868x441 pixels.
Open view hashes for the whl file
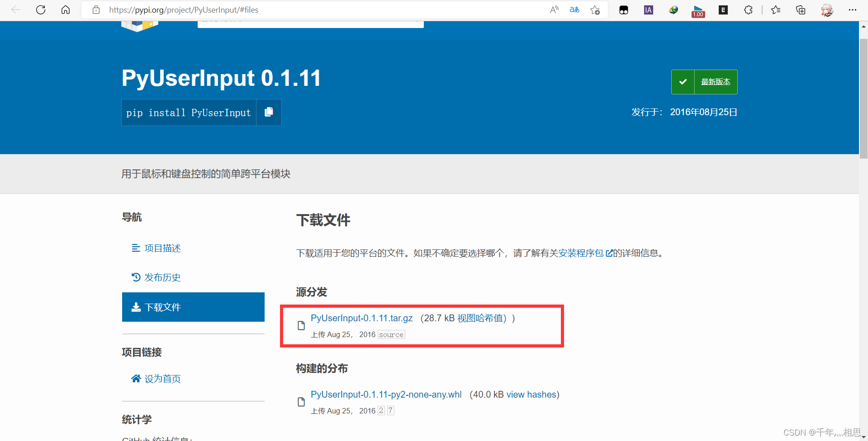point(531,394)
